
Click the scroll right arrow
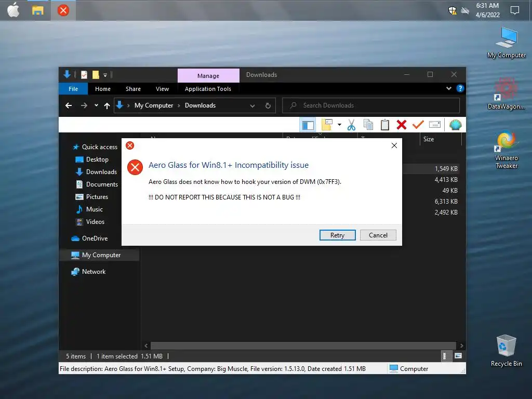click(x=461, y=345)
